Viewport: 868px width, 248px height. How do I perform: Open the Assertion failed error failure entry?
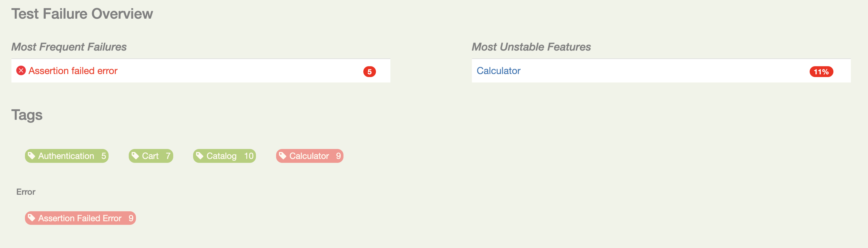click(x=73, y=70)
